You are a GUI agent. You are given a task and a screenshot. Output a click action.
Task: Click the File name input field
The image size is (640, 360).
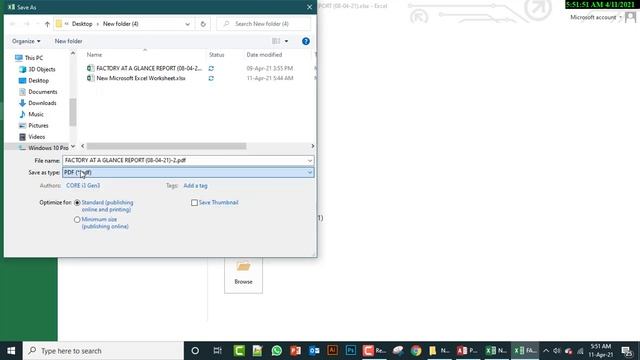(x=184, y=161)
